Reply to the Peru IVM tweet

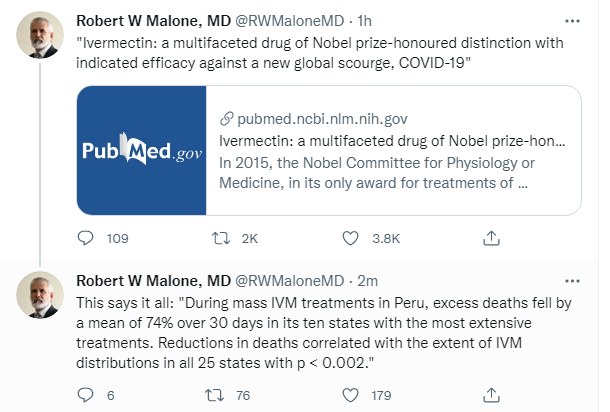86,395
